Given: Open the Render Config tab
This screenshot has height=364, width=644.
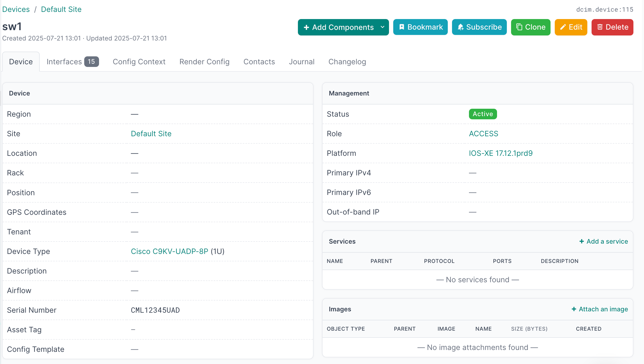Looking at the screenshot, I should coord(204,62).
